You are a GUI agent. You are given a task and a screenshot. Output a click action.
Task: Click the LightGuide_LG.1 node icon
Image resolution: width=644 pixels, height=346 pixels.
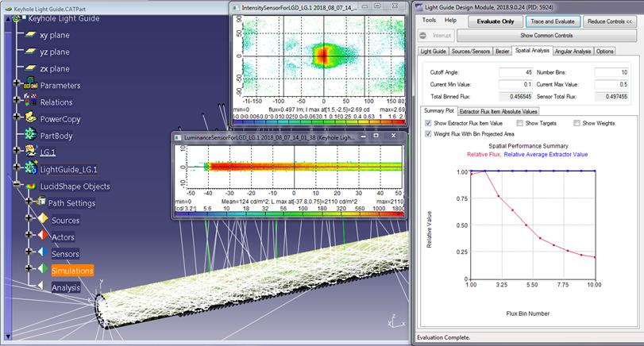coord(31,168)
